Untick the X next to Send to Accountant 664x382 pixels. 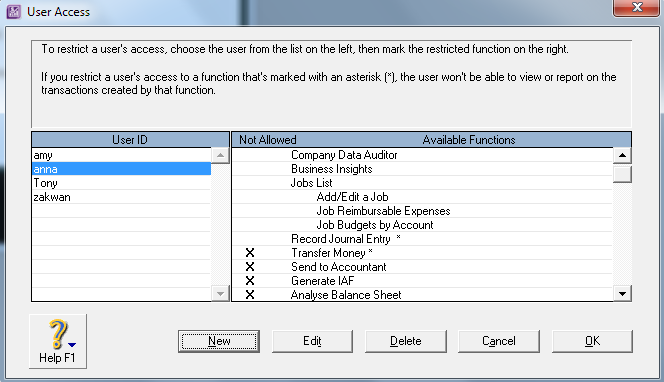click(x=250, y=267)
